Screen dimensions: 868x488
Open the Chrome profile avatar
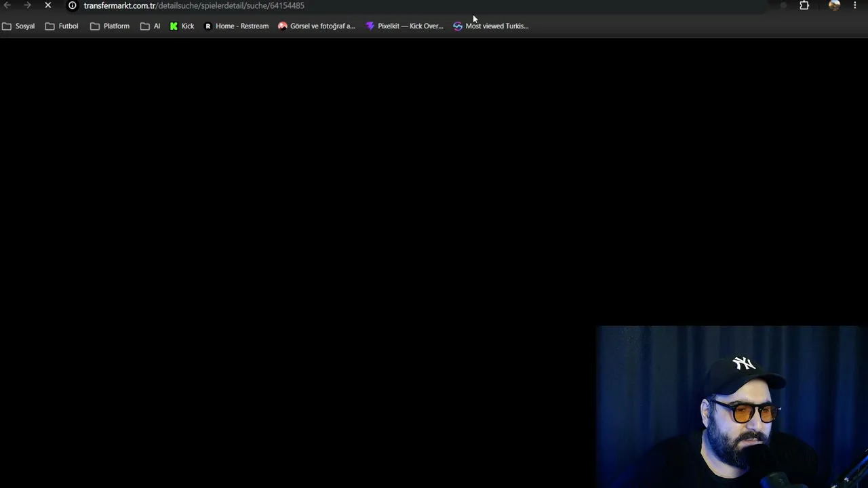click(834, 5)
